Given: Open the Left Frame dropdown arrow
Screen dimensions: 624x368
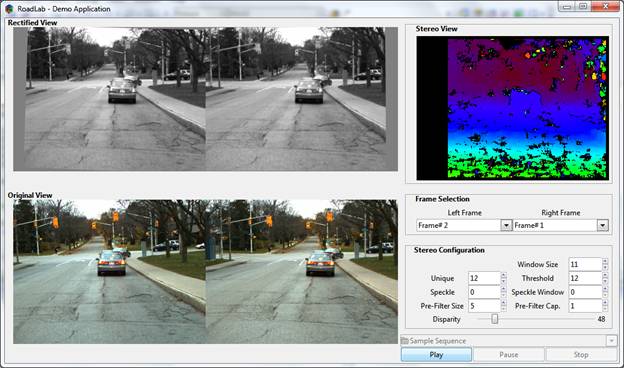Looking at the screenshot, I should coord(505,226).
